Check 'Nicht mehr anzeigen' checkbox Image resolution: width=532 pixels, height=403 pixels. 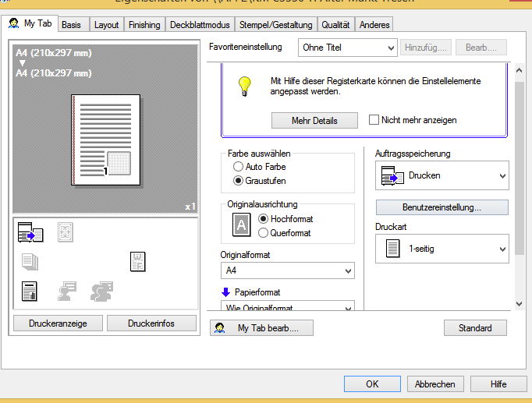pyautogui.click(x=374, y=119)
